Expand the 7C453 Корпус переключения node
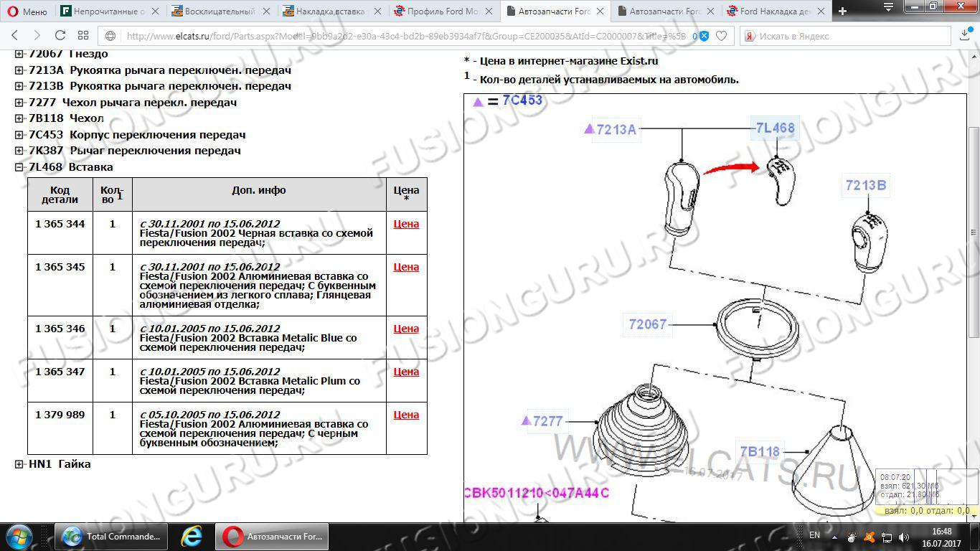 point(19,135)
